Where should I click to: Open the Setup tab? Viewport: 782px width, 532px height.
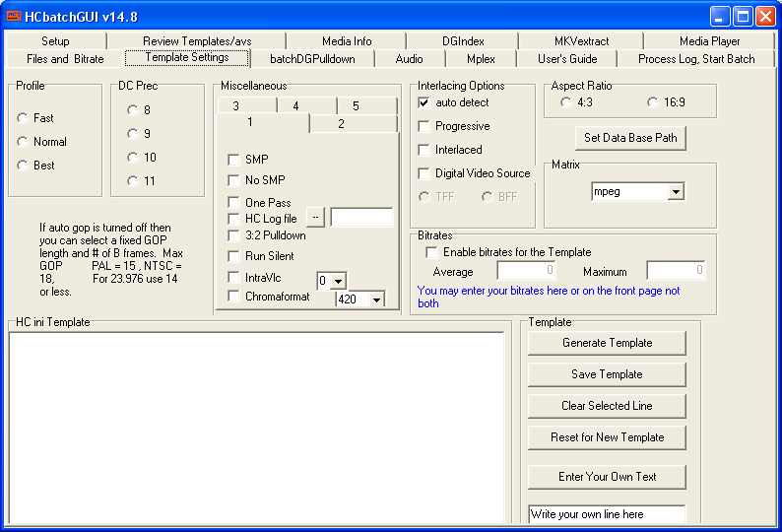coord(55,41)
